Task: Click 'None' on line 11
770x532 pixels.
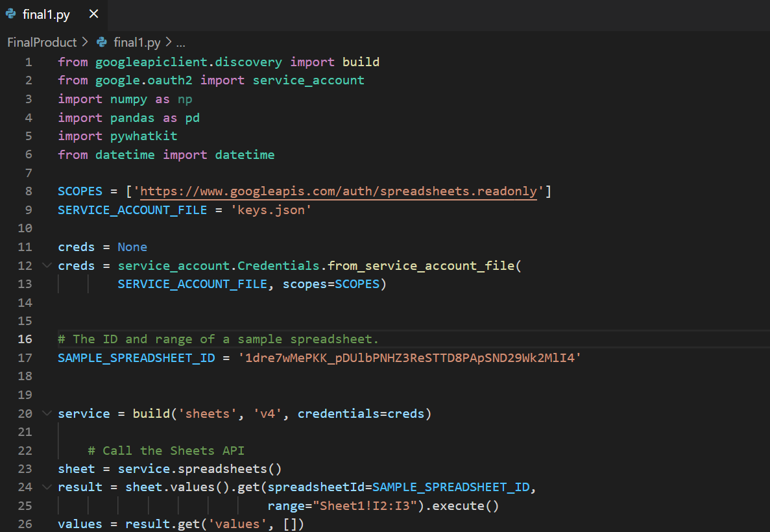Action: 132,247
